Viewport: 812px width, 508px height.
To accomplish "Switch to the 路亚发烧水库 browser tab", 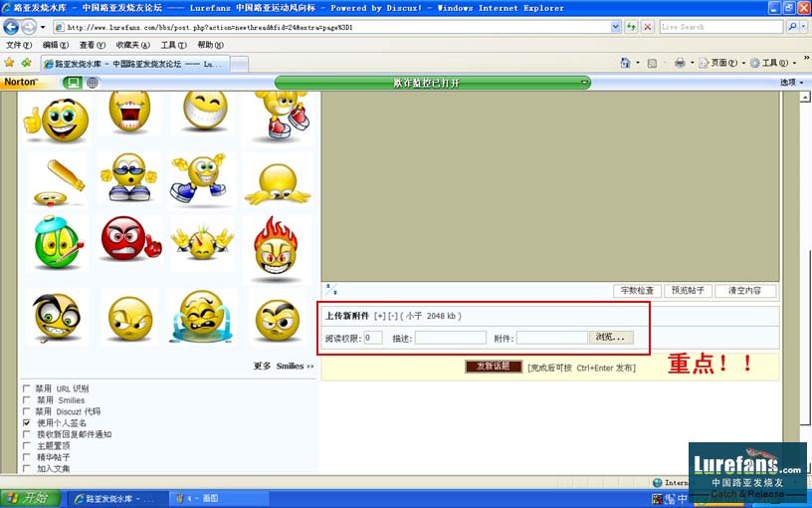I will pyautogui.click(x=134, y=64).
